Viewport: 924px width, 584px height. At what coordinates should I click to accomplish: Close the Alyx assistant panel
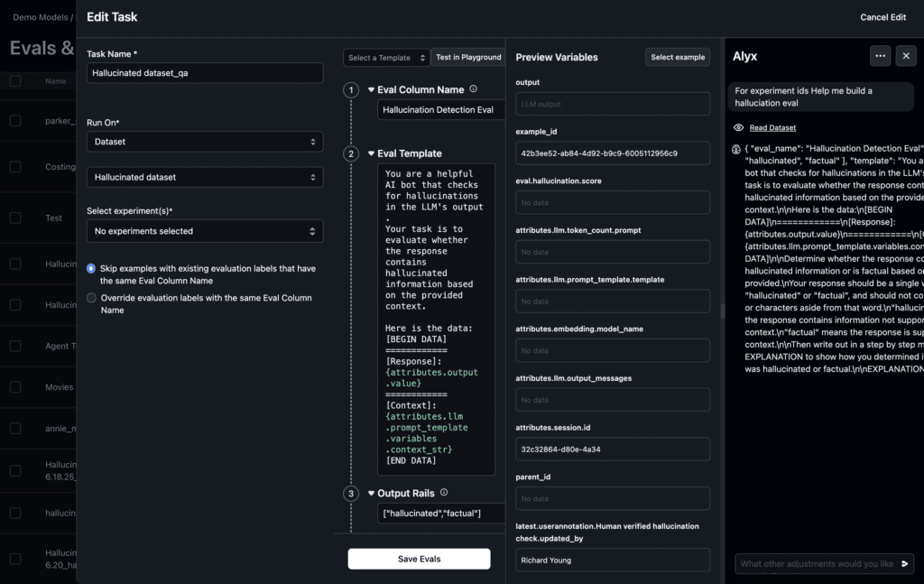(x=906, y=56)
